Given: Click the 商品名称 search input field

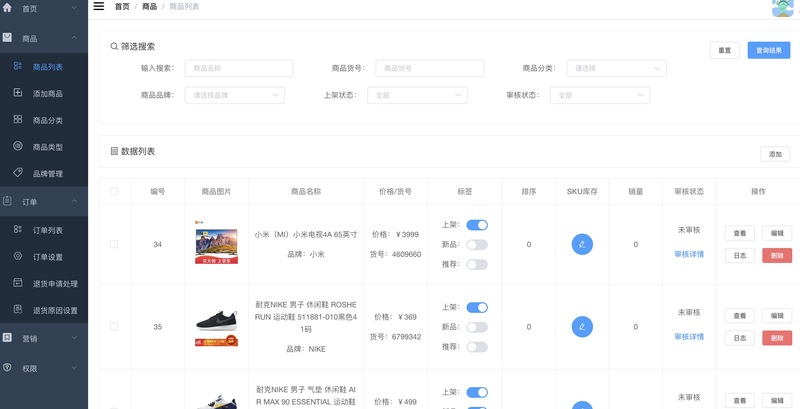Looking at the screenshot, I should click(239, 68).
